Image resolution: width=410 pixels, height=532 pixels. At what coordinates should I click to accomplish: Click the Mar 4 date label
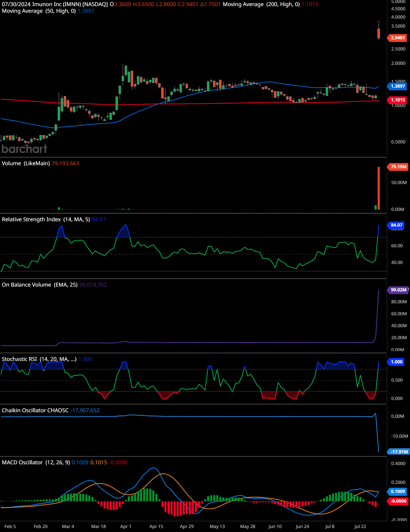coord(68,526)
